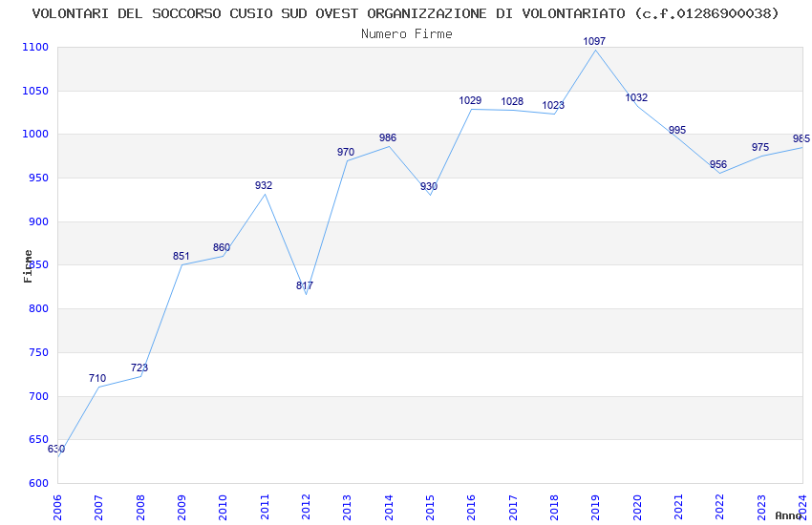Screen dimensions: 812x525
Task: Select the 1000 y-axis tick label
Action: [x=35, y=134]
